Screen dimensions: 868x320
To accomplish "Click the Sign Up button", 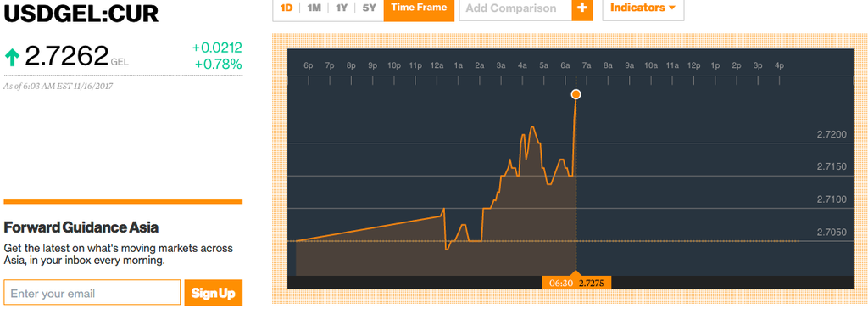I will (x=213, y=293).
